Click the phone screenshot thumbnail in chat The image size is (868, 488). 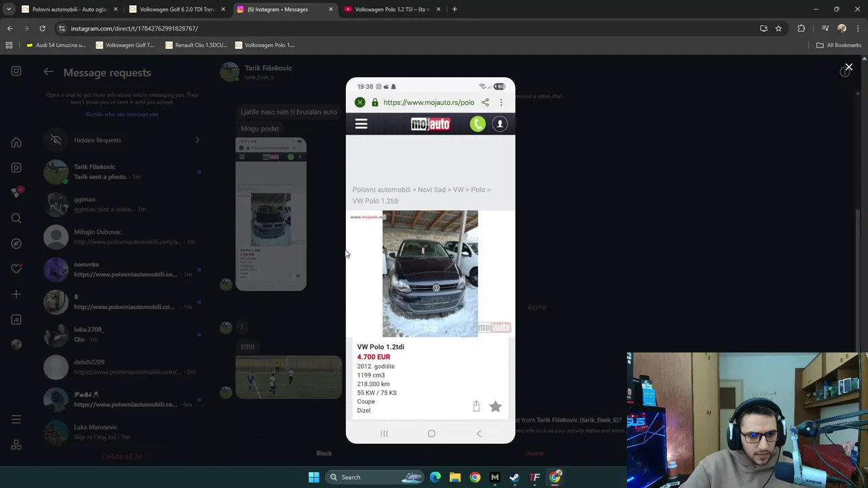pos(271,214)
